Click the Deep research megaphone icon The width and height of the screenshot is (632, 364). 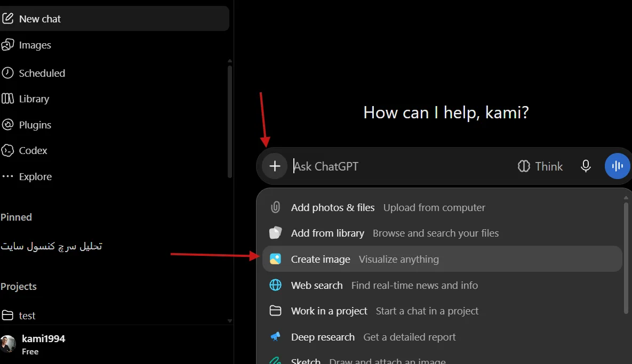(275, 337)
